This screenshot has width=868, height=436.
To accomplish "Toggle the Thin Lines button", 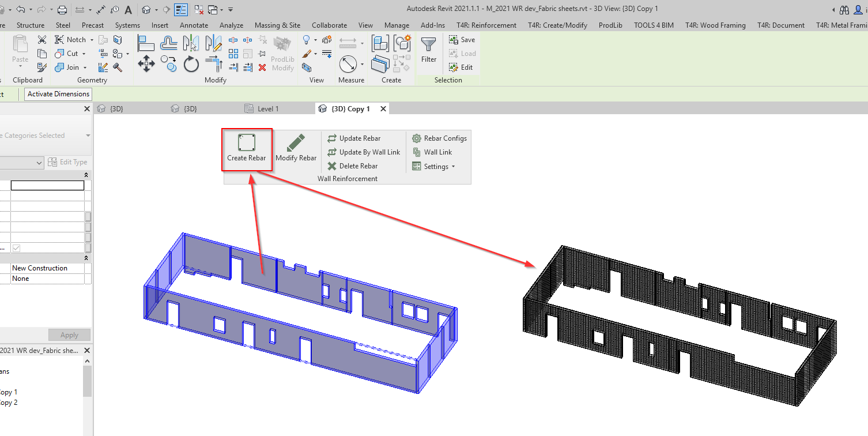I will tap(180, 10).
